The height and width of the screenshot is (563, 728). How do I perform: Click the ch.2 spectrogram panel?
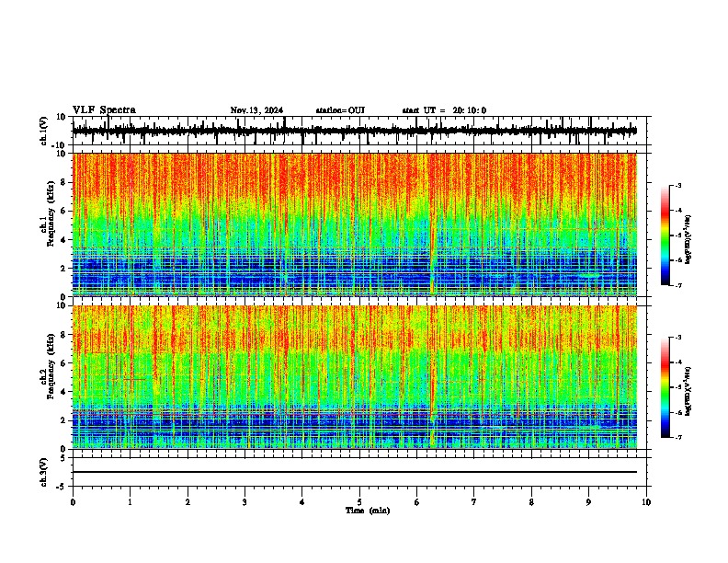355,377
